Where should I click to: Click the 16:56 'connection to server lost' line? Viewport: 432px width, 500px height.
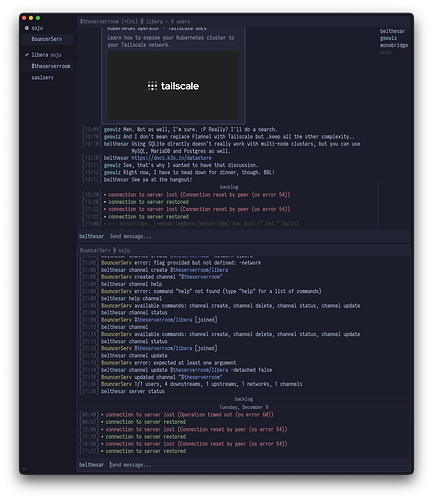[196, 444]
